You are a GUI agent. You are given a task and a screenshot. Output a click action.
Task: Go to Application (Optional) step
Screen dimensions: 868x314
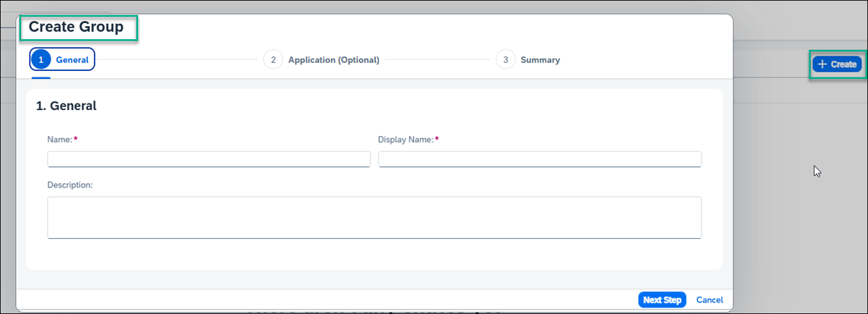(322, 60)
